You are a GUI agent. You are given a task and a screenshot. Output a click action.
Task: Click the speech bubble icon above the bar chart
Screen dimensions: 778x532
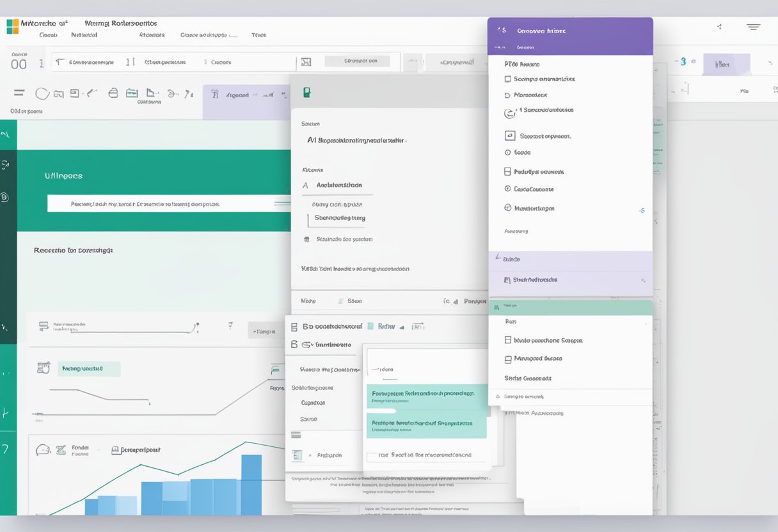click(43, 450)
